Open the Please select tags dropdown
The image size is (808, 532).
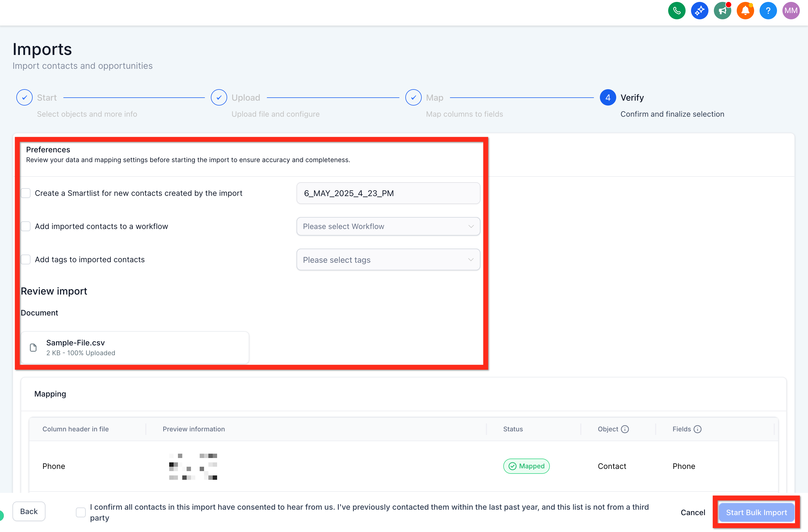(x=388, y=259)
